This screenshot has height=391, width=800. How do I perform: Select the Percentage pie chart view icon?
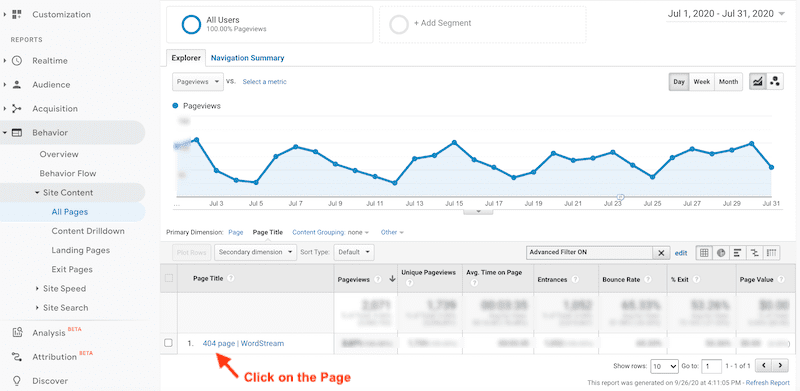tap(721, 252)
